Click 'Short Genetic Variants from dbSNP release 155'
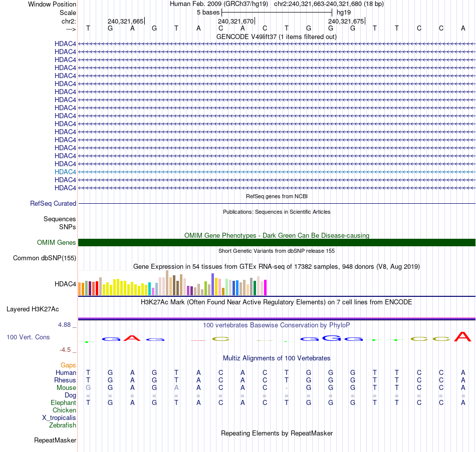 [277, 251]
